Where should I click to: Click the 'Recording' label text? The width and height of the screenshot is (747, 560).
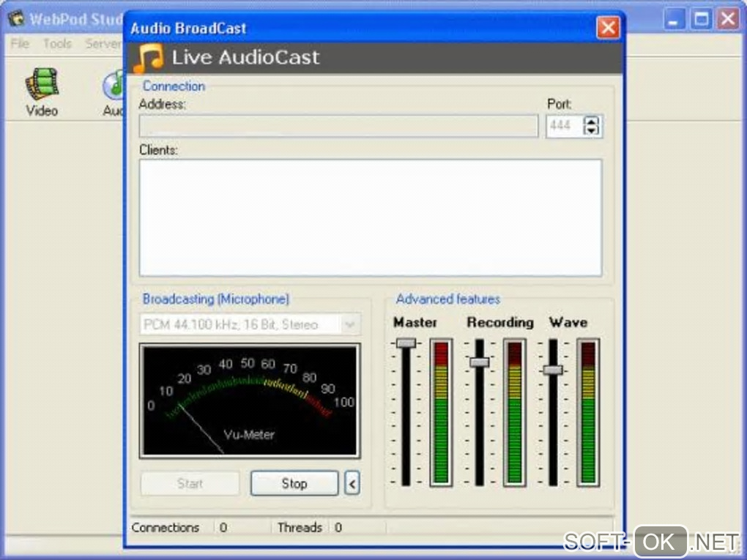[x=500, y=322]
